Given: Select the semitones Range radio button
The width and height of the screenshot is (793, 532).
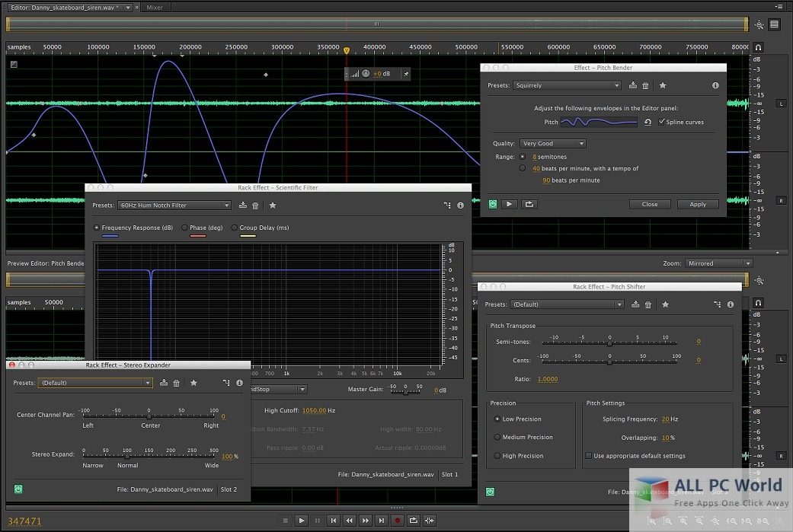Looking at the screenshot, I should point(523,157).
